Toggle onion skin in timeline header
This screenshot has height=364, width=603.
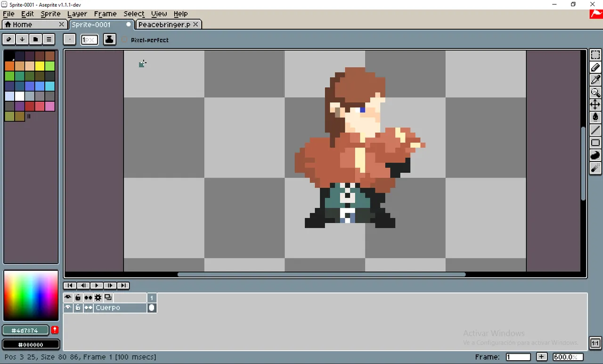pyautogui.click(x=108, y=298)
